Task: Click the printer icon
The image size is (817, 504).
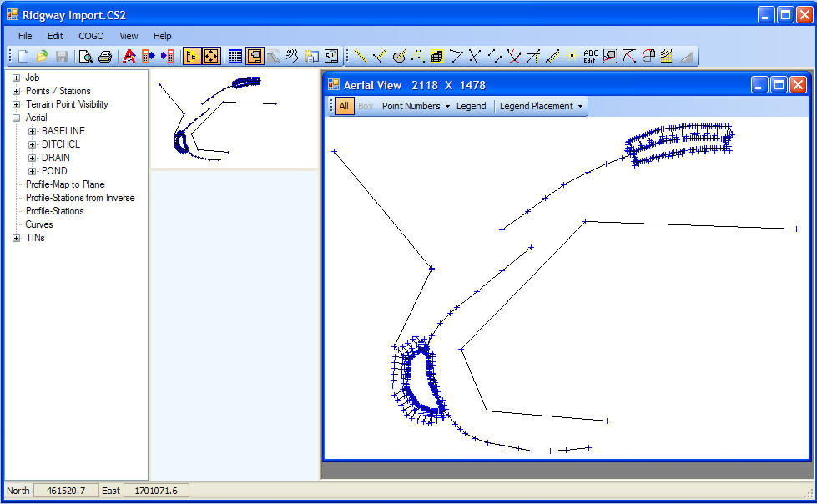Action: (x=104, y=56)
